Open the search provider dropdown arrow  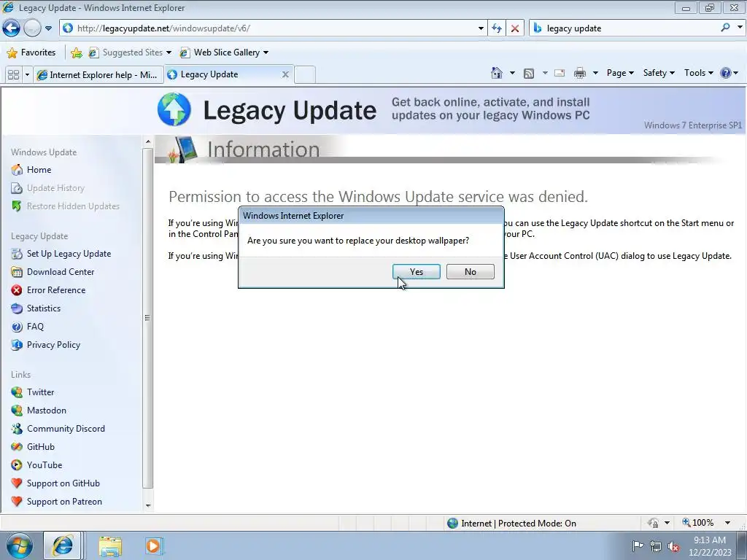pyautogui.click(x=740, y=28)
